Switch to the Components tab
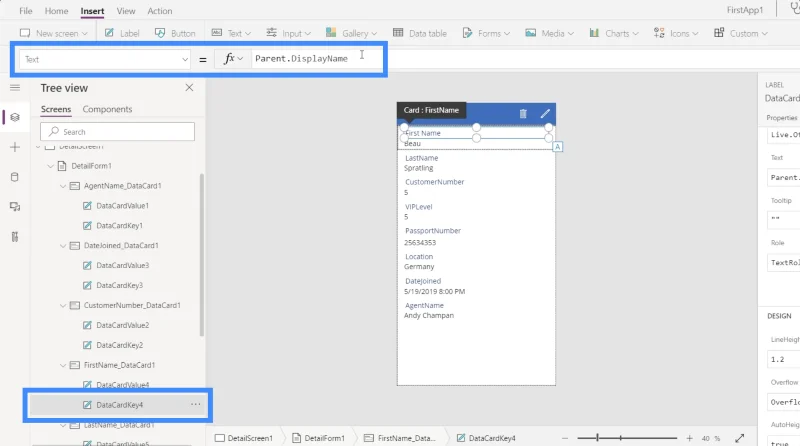This screenshot has height=446, width=800. coord(107,109)
